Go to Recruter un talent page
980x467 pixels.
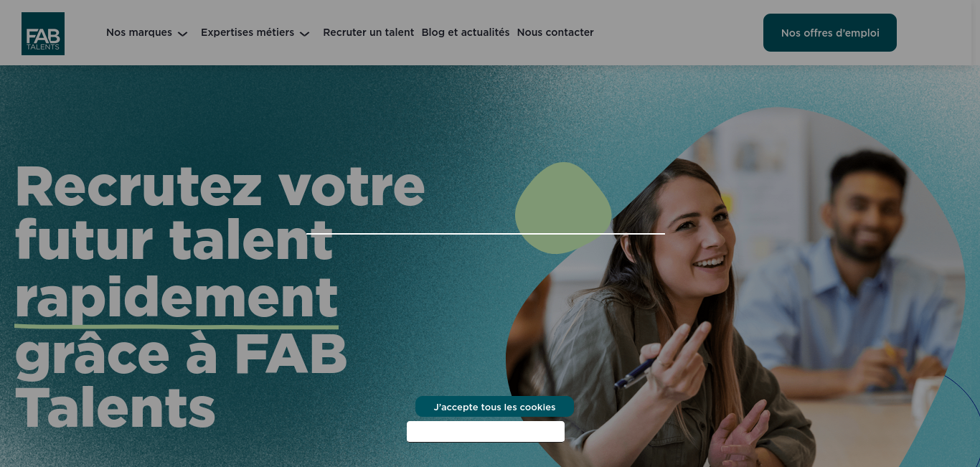(369, 32)
